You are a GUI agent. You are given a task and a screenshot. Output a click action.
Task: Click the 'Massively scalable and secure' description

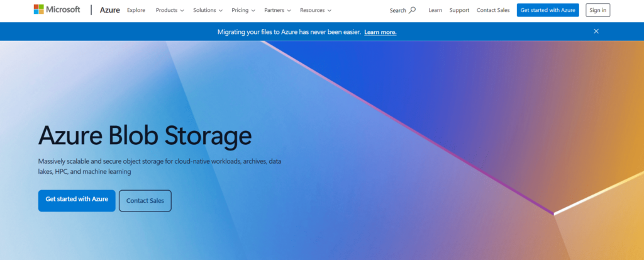tap(160, 167)
